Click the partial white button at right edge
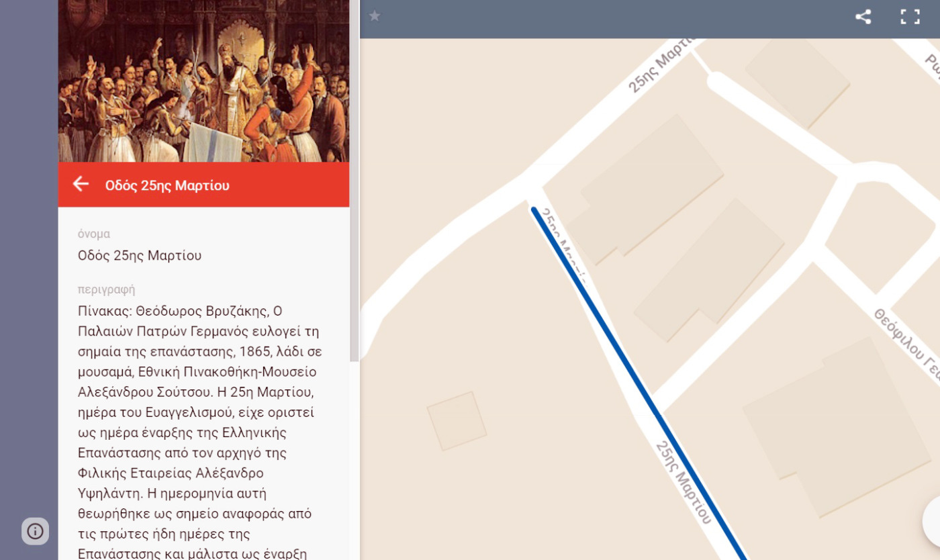The height and width of the screenshot is (560, 940). [931, 521]
